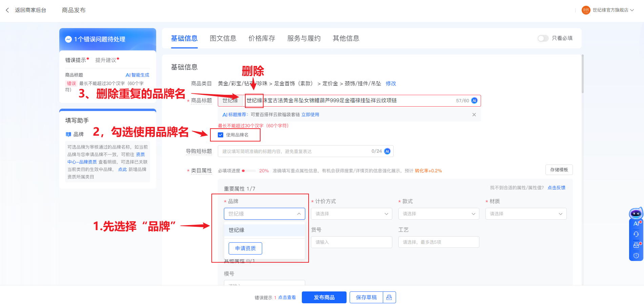Image resolution: width=644 pixels, height=307 pixels.
Task: Click the 导购短标题 input field
Action: 295,151
